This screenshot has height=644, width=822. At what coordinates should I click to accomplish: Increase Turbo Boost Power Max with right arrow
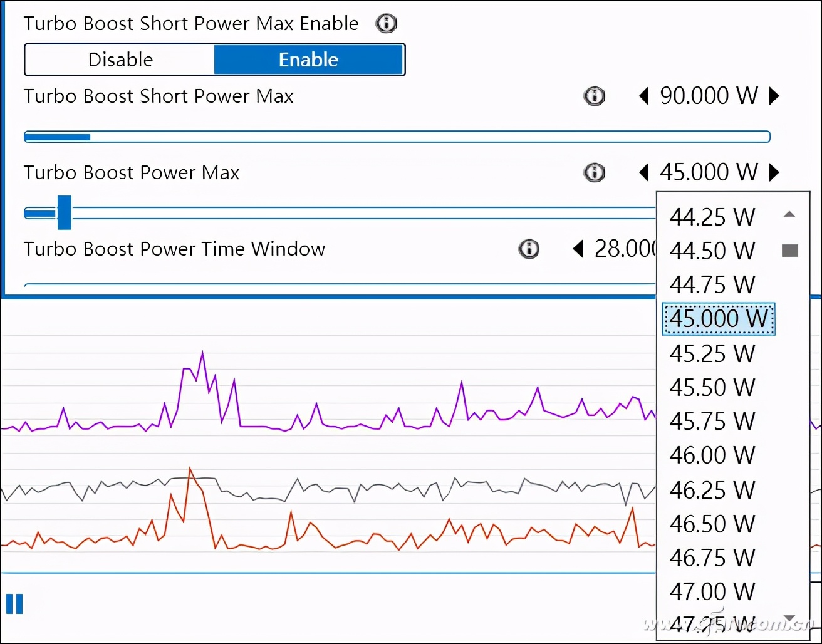point(775,172)
